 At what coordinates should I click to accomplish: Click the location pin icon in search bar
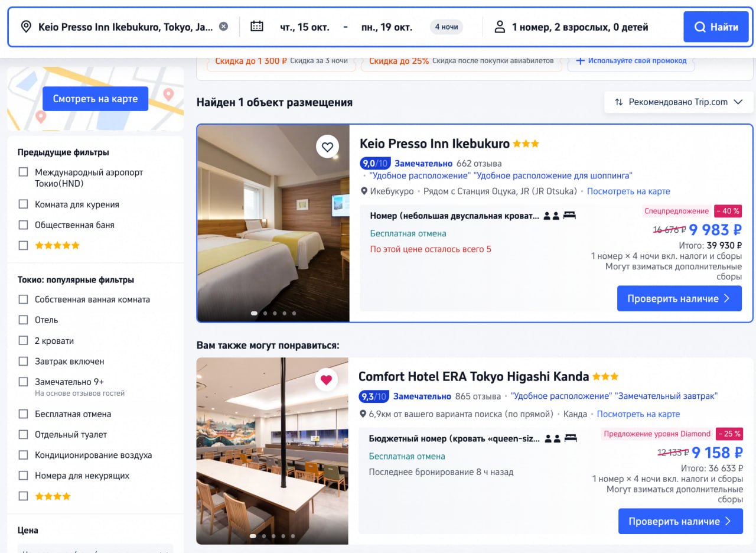tap(26, 27)
